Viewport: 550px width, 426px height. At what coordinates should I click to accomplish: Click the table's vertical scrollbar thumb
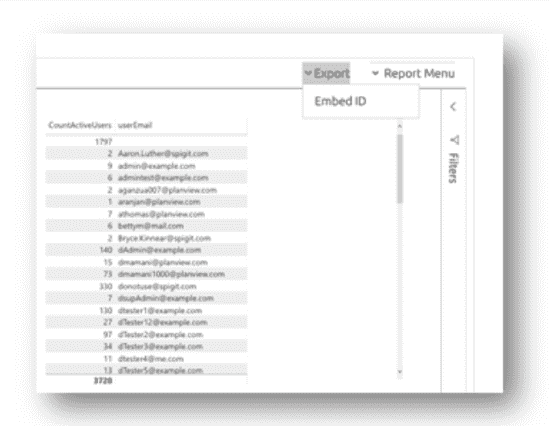(400, 168)
